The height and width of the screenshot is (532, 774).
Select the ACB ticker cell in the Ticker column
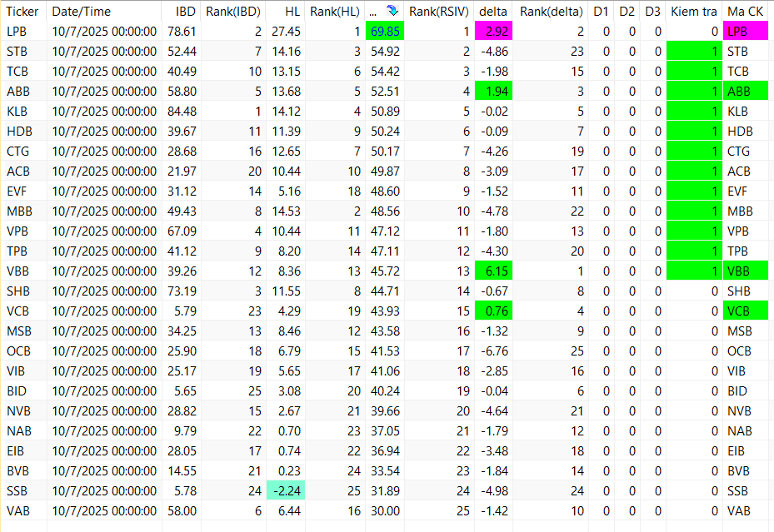click(x=23, y=171)
